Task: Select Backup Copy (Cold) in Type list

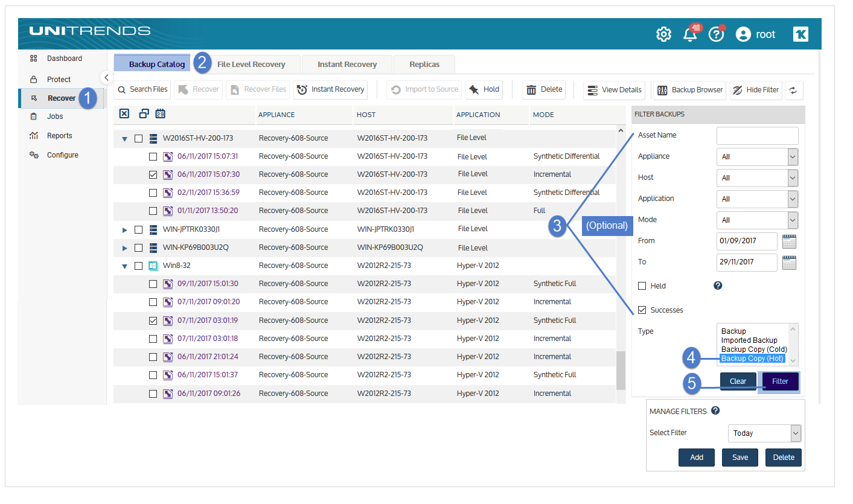Action: point(754,349)
